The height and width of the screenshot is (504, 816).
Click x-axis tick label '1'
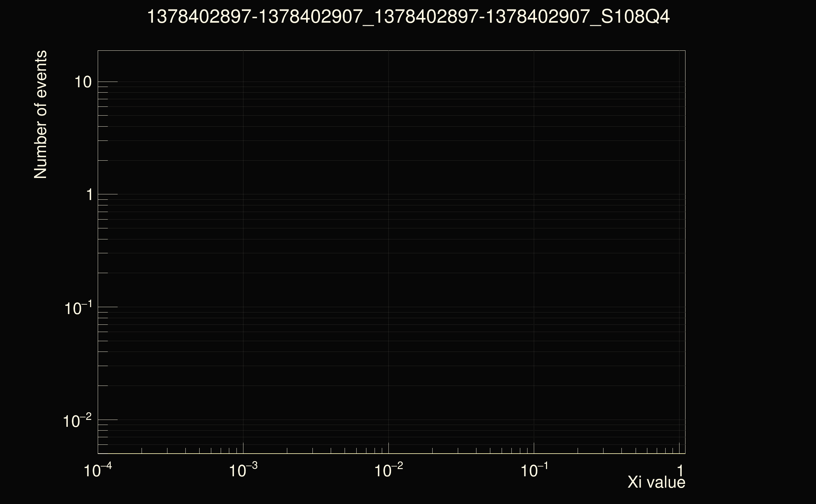tap(680, 471)
